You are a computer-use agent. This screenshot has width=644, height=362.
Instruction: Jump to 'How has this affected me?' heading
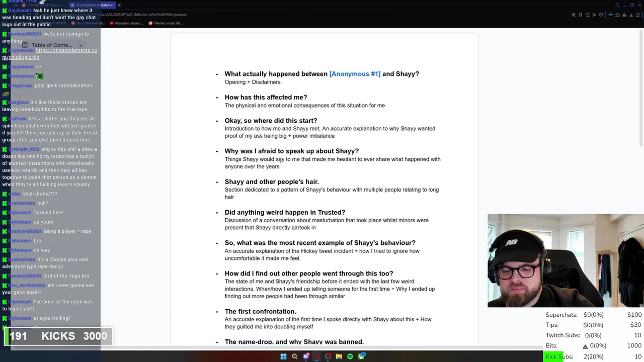click(x=266, y=97)
